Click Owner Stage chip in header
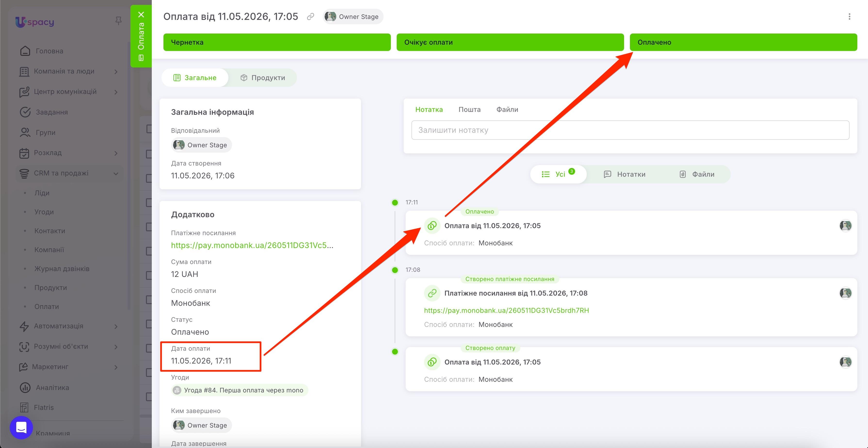This screenshot has width=868, height=448. click(353, 17)
